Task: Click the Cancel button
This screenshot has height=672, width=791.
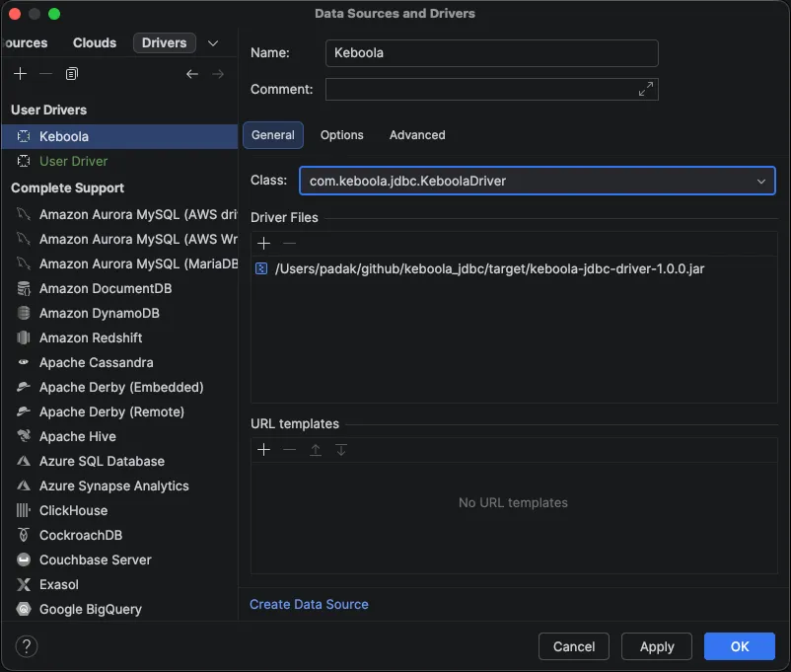Action: click(574, 646)
